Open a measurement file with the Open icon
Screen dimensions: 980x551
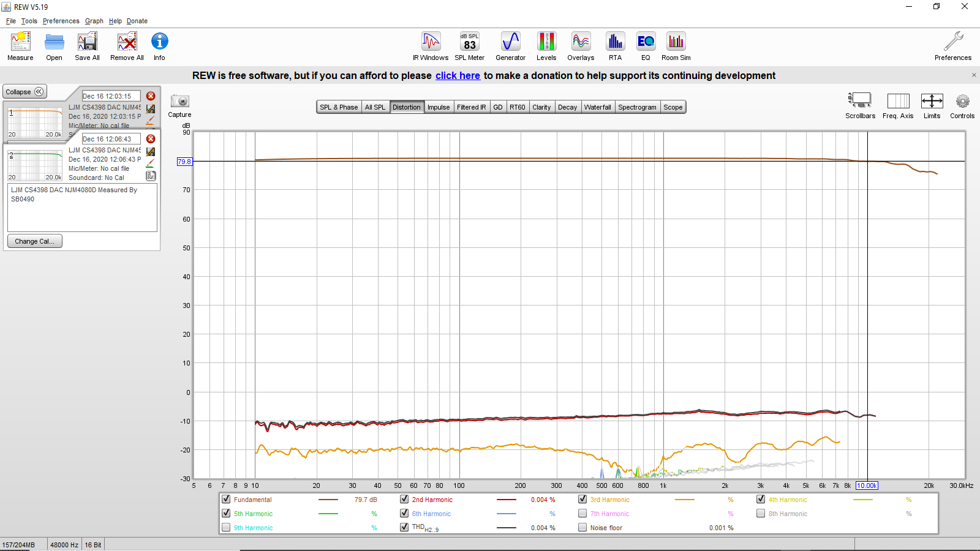[x=54, y=47]
